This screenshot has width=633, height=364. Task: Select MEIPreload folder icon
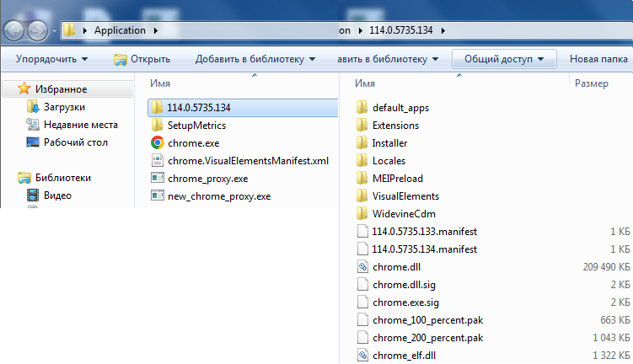362,178
